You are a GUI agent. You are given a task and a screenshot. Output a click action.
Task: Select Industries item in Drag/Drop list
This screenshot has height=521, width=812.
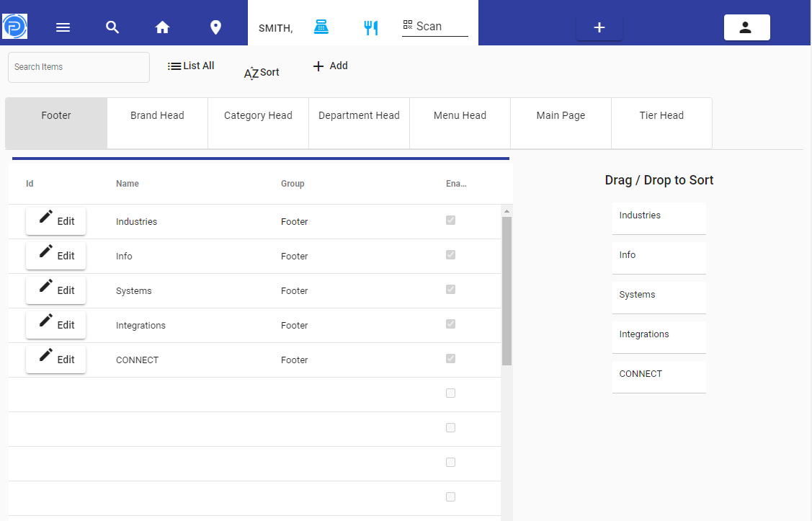coord(659,218)
